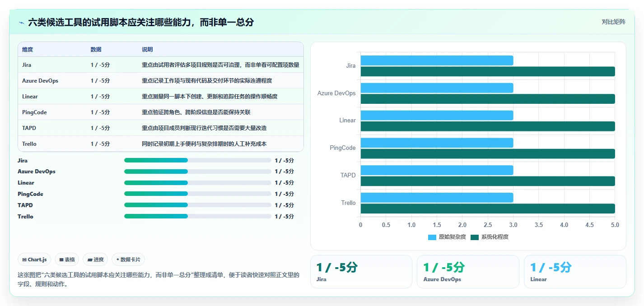Click the description starting 重点由项目成员判断
Viewport: 644px width, 306px height.
coord(204,128)
